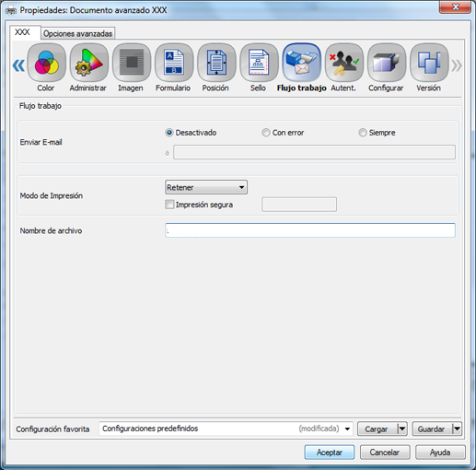Expand the Cargar button arrow
Image resolution: width=476 pixels, height=470 pixels.
point(402,429)
